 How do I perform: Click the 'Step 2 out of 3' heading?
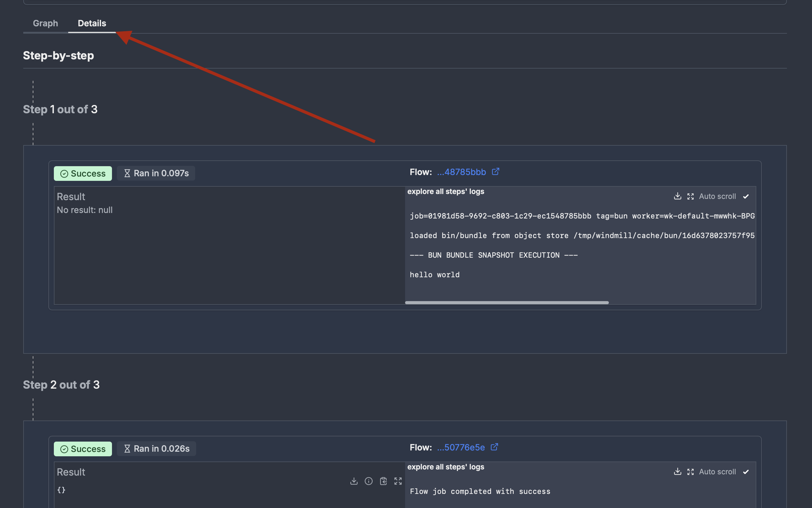61,385
